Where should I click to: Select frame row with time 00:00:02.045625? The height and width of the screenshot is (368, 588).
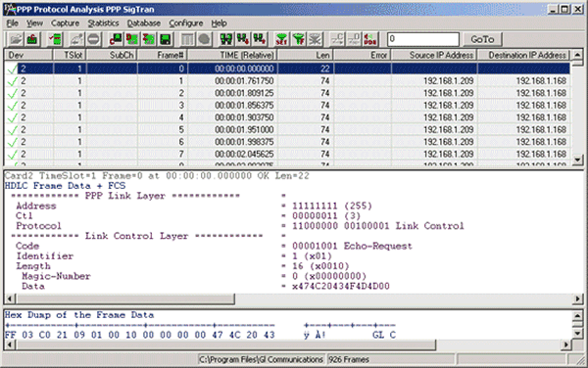coord(287,154)
